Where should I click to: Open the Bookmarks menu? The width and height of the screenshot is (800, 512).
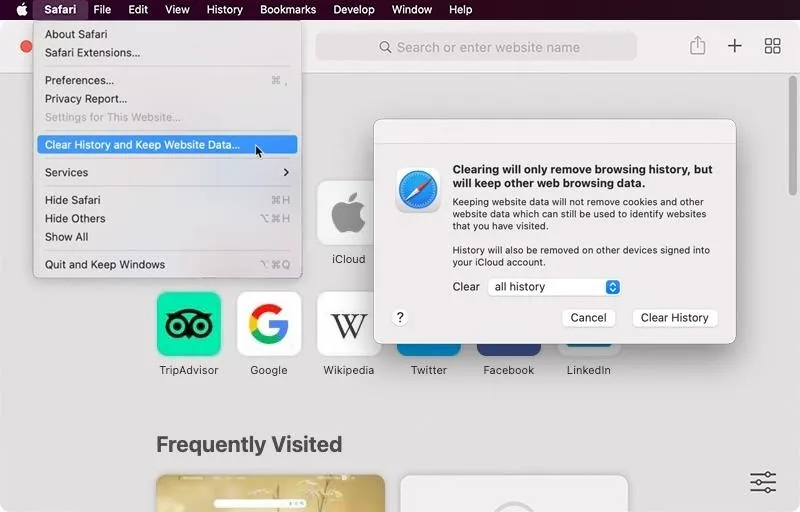(288, 10)
